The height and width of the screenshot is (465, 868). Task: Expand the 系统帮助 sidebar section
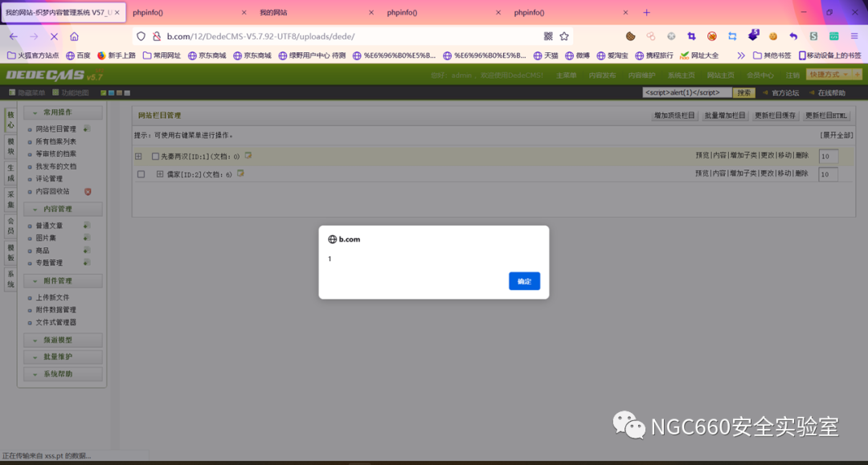click(63, 373)
